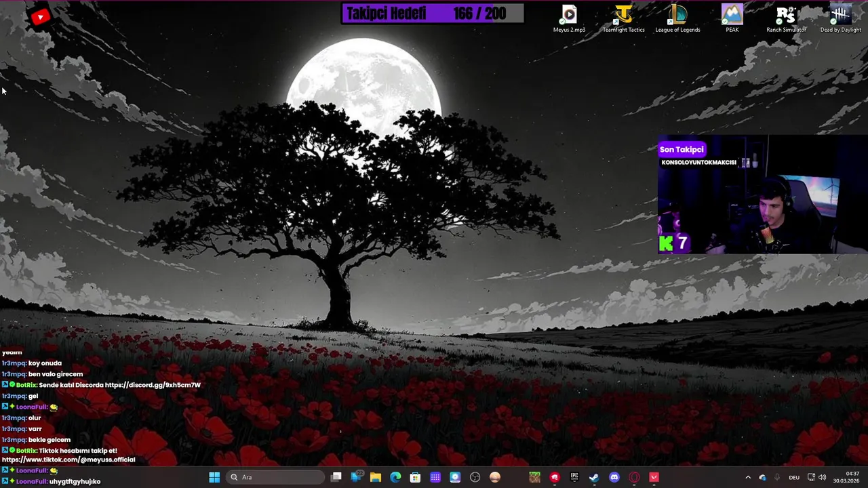Viewport: 868px width, 488px height.
Task: Launch Microsoft Edge from the taskbar
Action: pyautogui.click(x=395, y=477)
